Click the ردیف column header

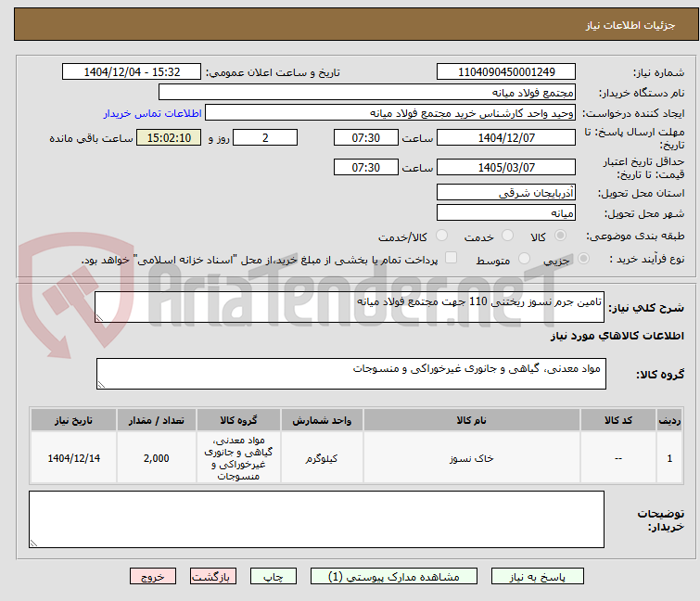coord(669,420)
